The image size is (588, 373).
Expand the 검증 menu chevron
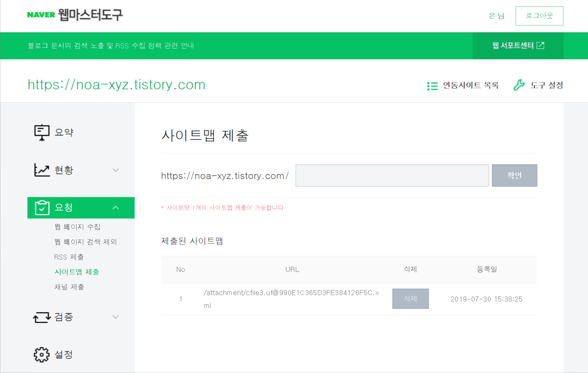[116, 317]
